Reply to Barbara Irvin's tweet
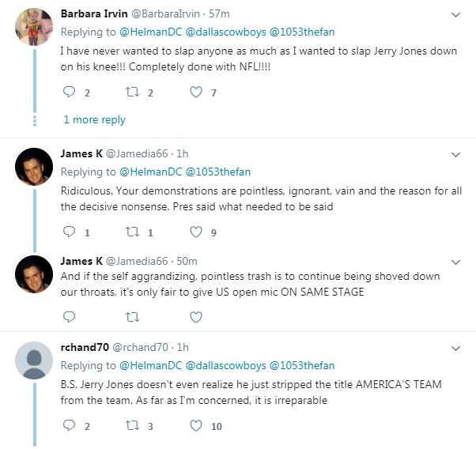Viewport: 476px width, 449px height. coord(69,93)
